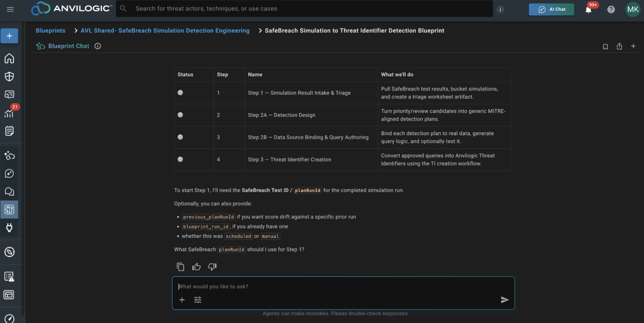This screenshot has width=644, height=323.
Task: Click the threat actors search bar
Action: [304, 9]
